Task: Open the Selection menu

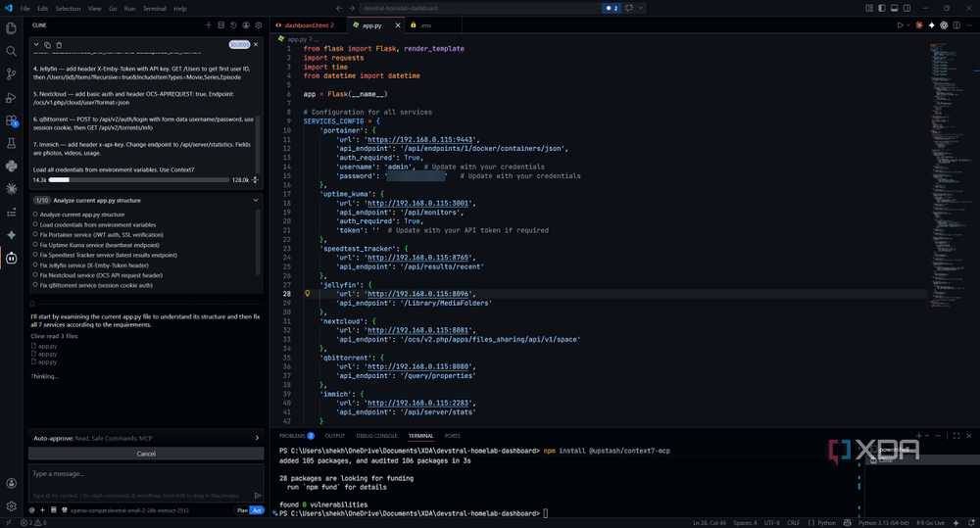Action: tap(68, 9)
